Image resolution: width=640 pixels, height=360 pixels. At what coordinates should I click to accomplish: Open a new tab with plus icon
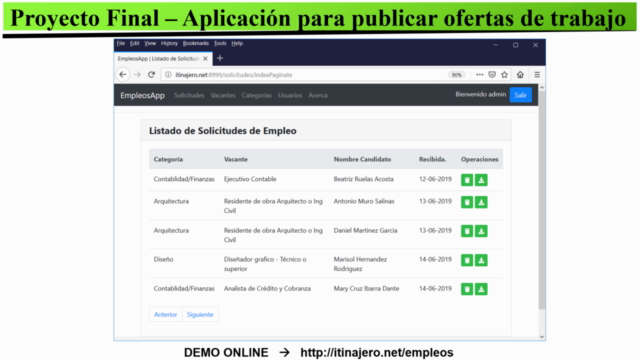[220, 58]
